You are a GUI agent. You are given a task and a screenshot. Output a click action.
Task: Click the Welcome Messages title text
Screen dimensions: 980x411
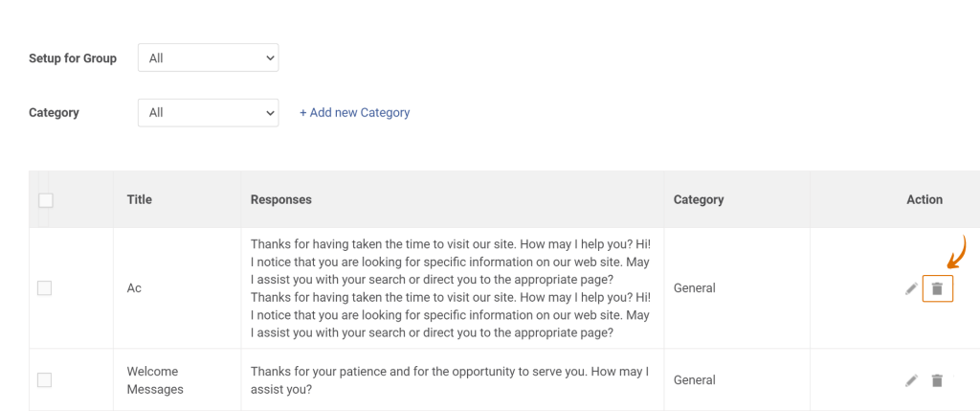(x=155, y=379)
